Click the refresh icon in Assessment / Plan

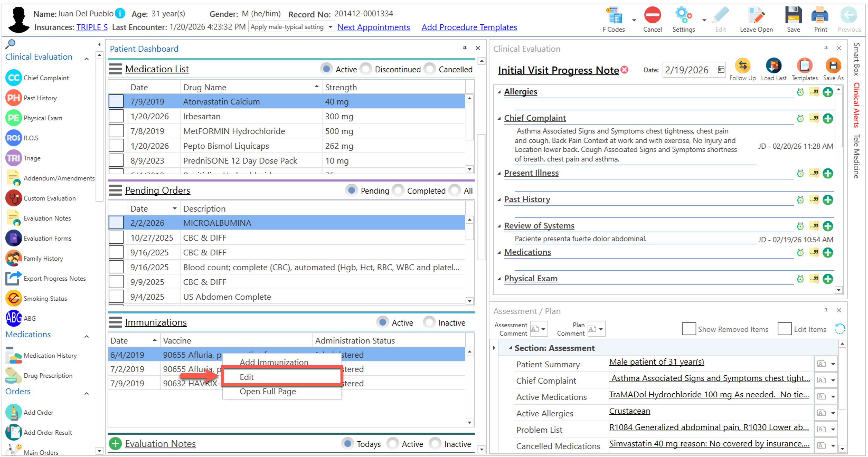[839, 329]
